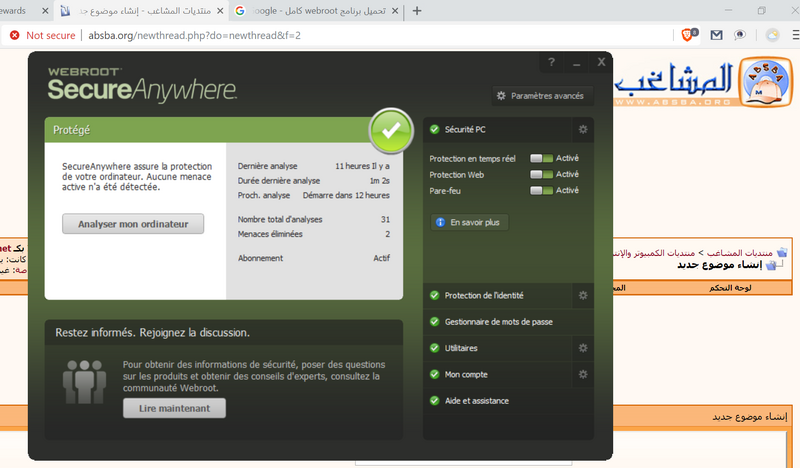This screenshot has height=468, width=800.
Task: Open the Mon compte gear settings
Action: (583, 375)
